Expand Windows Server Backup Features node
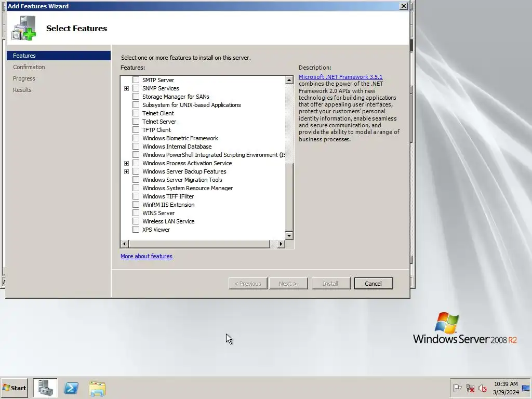 [126, 171]
